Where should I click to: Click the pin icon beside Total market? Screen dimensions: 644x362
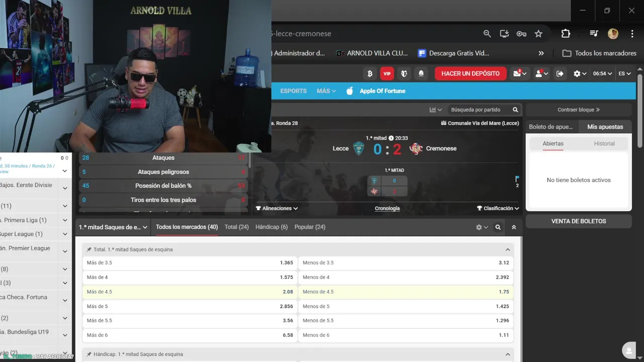pyautogui.click(x=89, y=249)
